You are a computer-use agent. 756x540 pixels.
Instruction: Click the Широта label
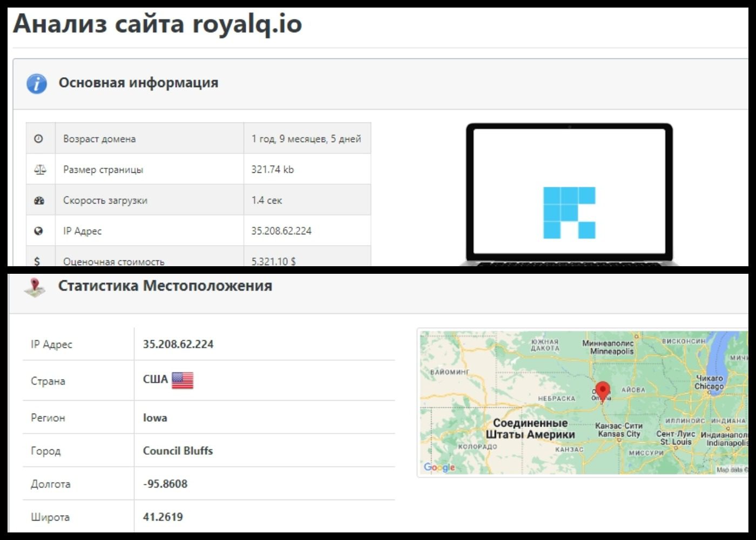coord(50,517)
